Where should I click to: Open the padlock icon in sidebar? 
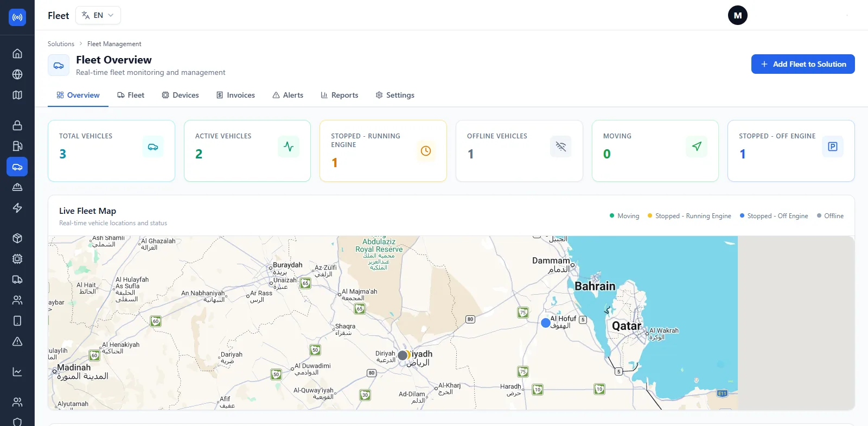(x=17, y=125)
